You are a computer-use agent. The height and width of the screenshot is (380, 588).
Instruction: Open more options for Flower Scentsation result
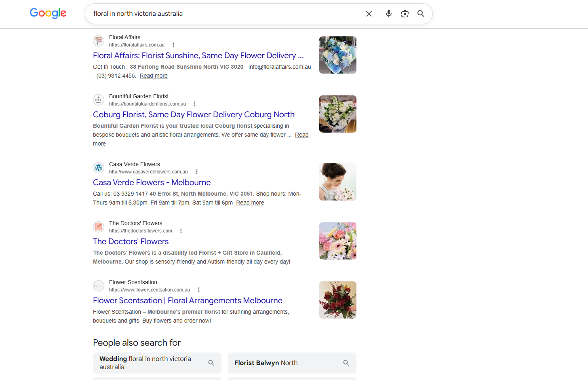[199, 290]
